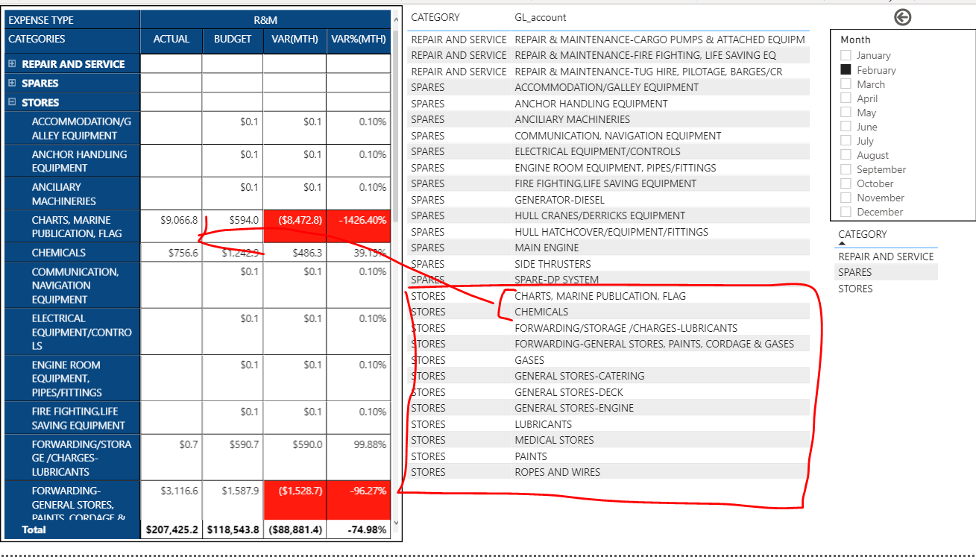Image resolution: width=976 pixels, height=560 pixels.
Task: Click the $207,425.2 total actual cell
Action: tap(171, 529)
